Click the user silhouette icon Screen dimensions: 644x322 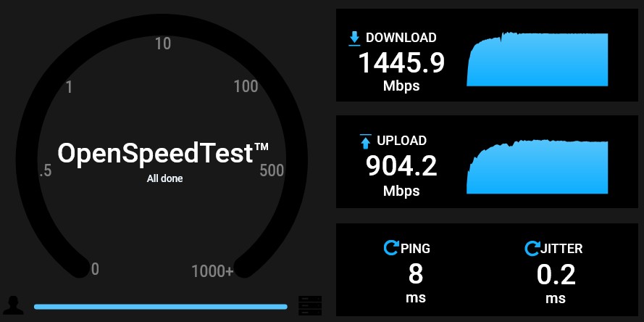[13, 305]
